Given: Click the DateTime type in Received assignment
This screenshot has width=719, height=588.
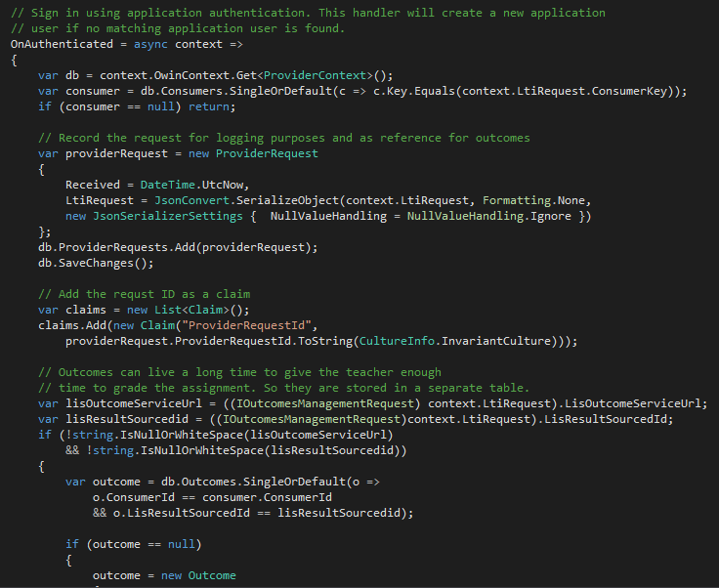Looking at the screenshot, I should [167, 185].
